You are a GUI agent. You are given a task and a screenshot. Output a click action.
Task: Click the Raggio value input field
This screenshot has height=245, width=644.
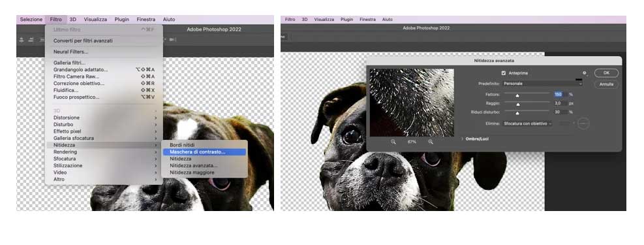[560, 103]
